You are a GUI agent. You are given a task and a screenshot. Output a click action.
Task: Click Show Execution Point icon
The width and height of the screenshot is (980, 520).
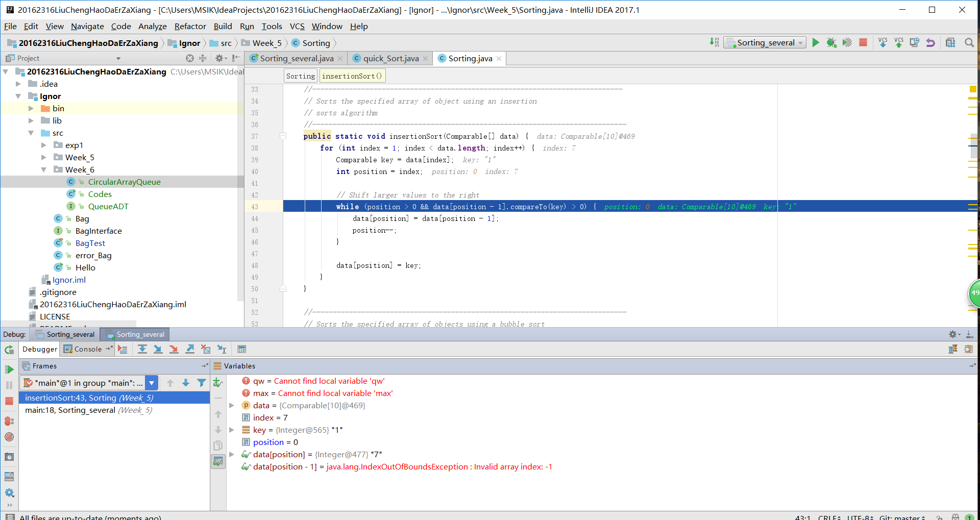(x=122, y=349)
